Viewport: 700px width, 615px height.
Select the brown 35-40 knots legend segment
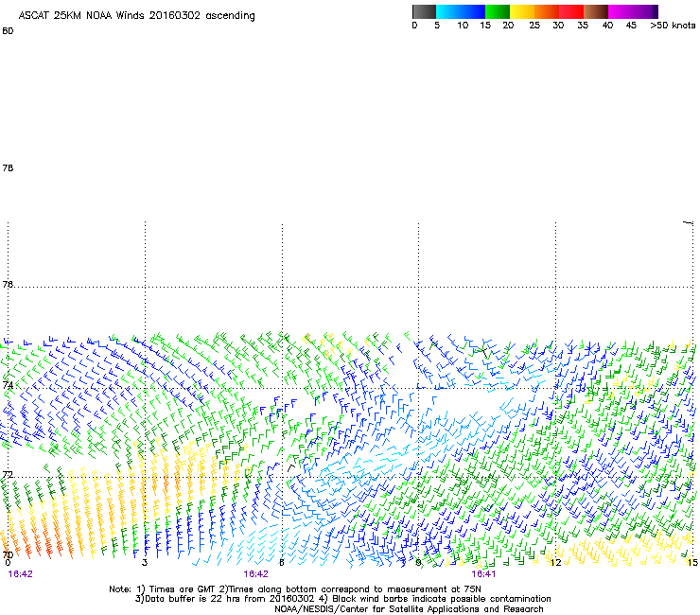click(596, 11)
